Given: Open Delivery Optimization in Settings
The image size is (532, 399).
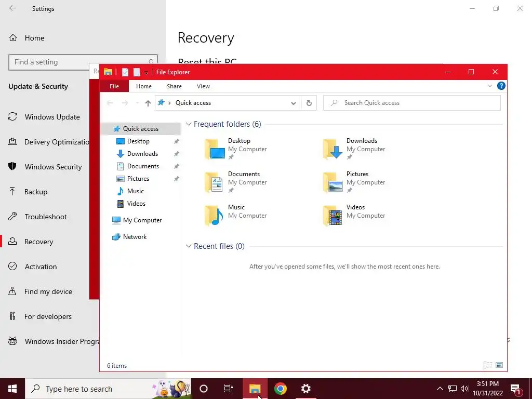Looking at the screenshot, I should tap(48, 142).
